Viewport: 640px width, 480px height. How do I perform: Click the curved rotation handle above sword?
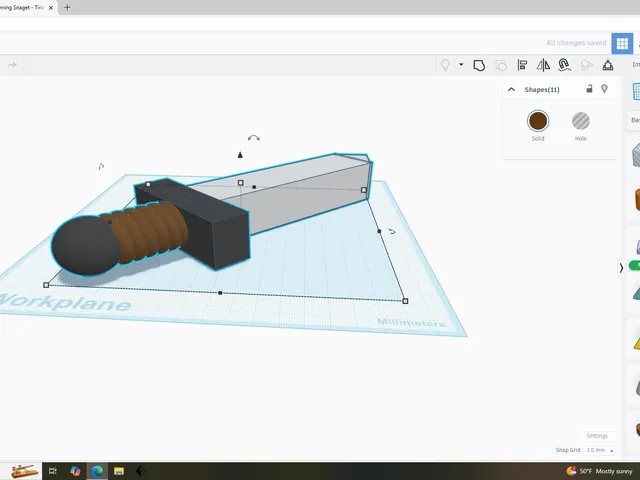(x=253, y=138)
